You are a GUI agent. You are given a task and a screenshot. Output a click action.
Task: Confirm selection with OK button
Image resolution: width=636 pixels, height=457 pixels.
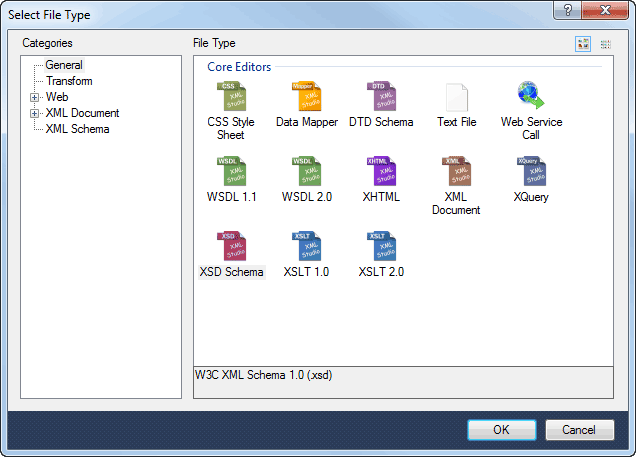[502, 429]
